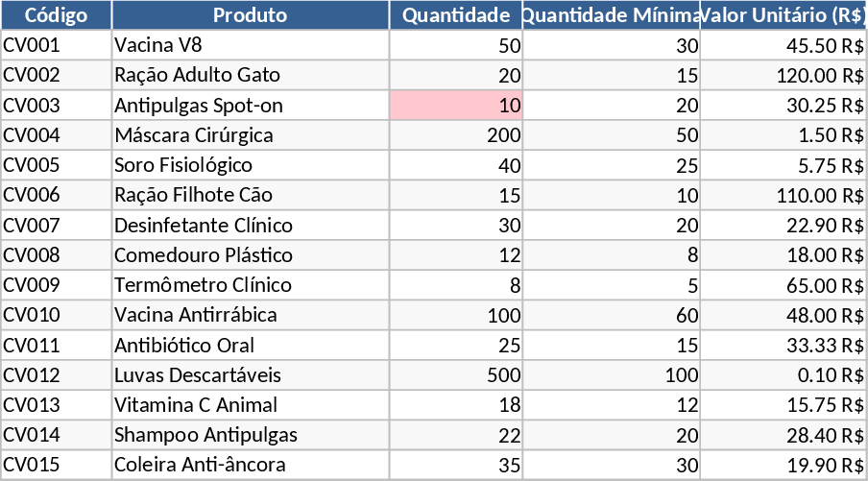Click the Desinfetante Clínico cell
Screen dimensions: 868x481
click(250, 226)
